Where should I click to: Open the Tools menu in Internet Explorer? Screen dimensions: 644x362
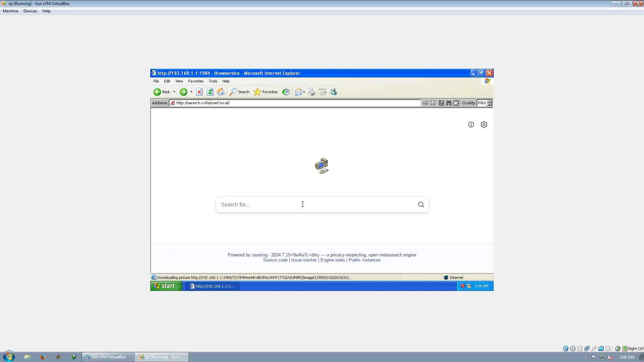(x=213, y=81)
